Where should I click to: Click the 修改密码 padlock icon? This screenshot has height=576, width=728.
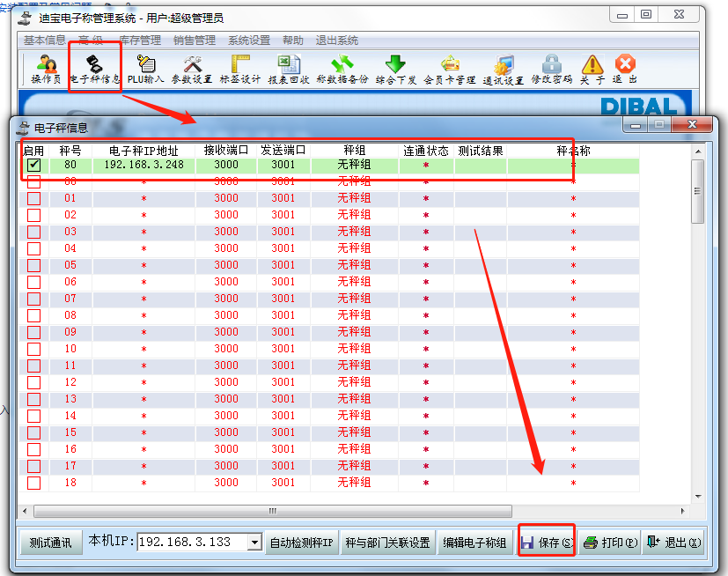point(552,69)
